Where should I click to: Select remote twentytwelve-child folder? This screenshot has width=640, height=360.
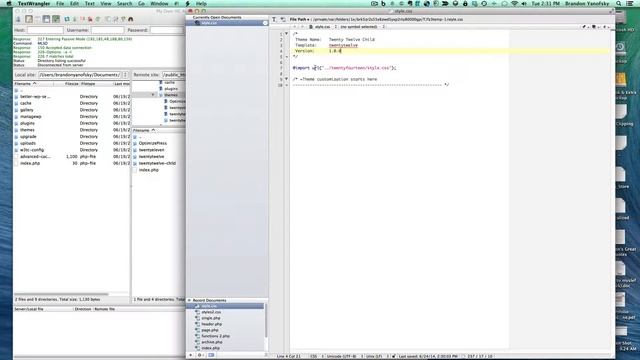(157, 163)
